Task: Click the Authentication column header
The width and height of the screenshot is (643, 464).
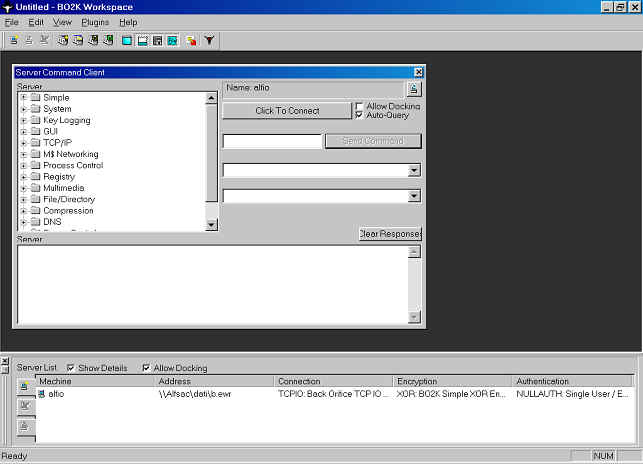Action: (572, 381)
